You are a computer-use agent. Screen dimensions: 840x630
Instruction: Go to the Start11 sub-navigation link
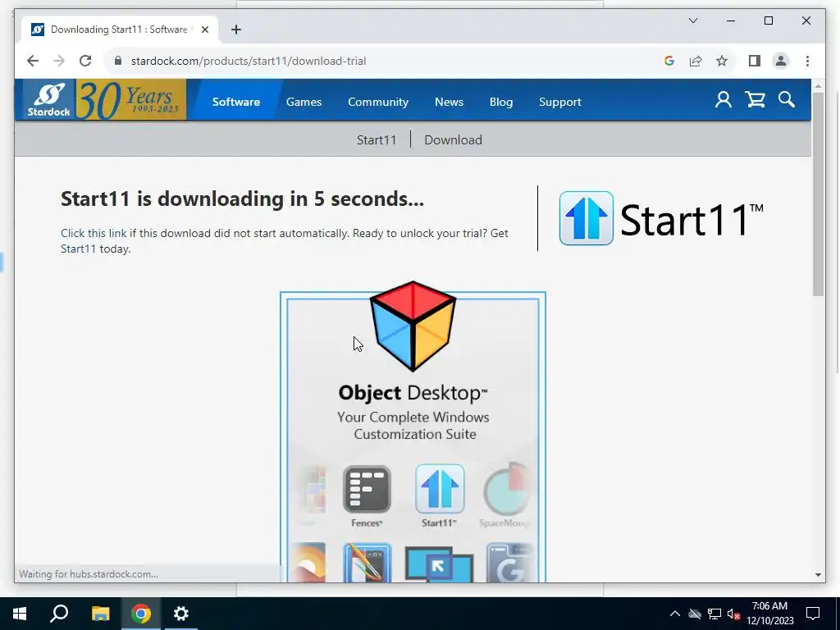point(377,139)
